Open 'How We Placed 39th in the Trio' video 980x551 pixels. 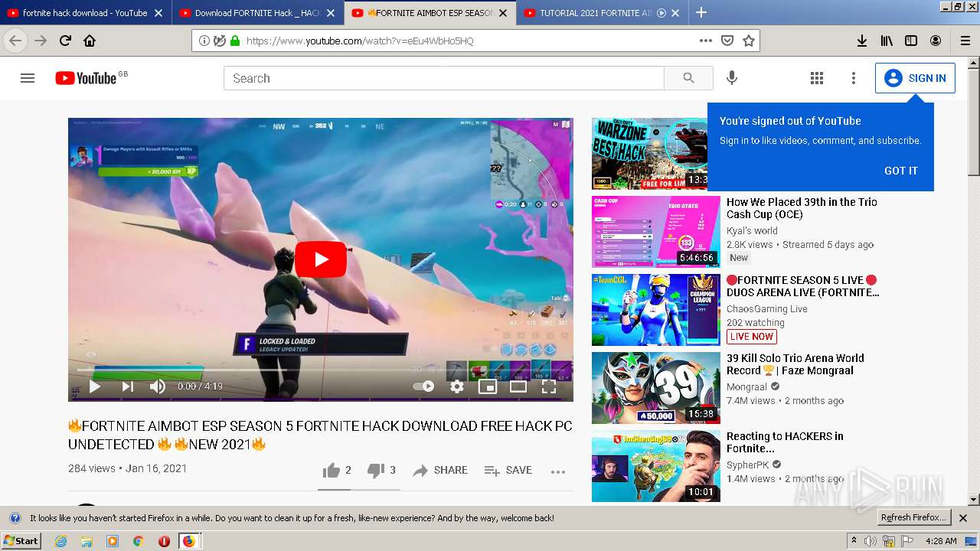pos(802,208)
